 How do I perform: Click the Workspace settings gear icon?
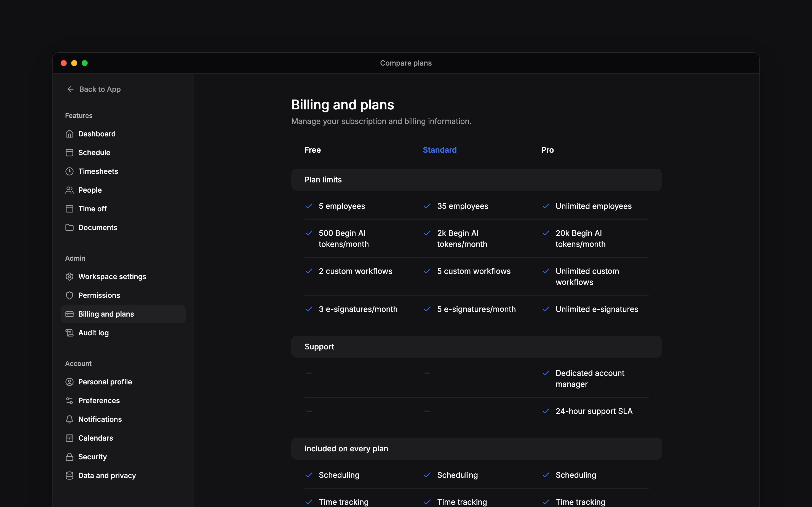pyautogui.click(x=70, y=277)
